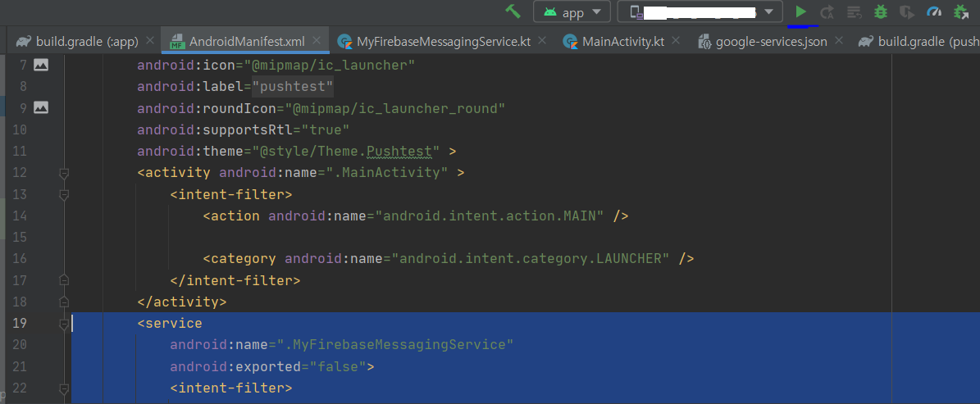This screenshot has width=980, height=404.
Task: Open the app run configuration dropdown
Action: pos(572,11)
